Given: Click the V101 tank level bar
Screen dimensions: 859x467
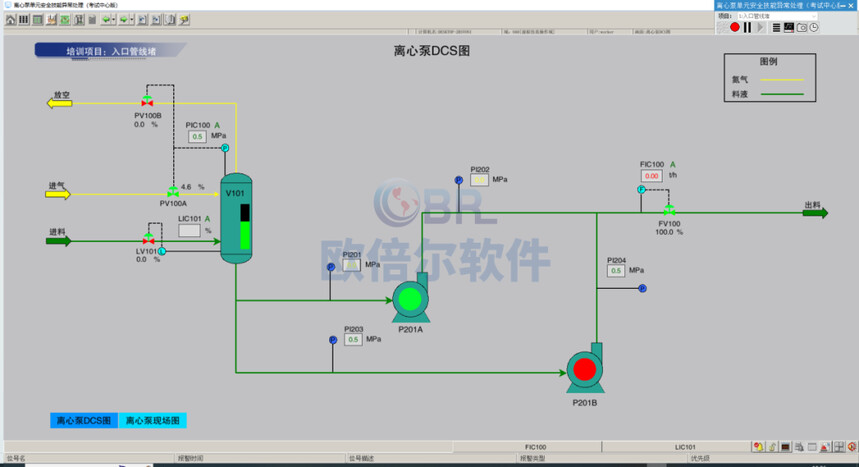Looking at the screenshot, I should tap(245, 227).
